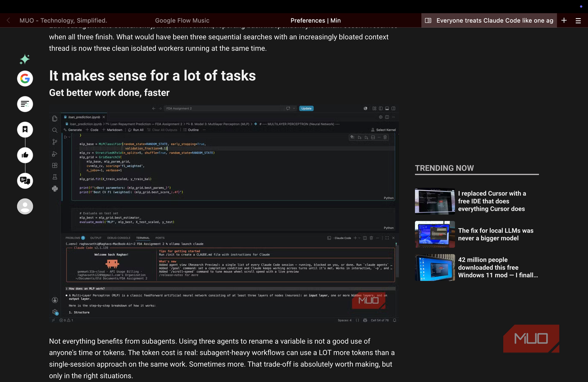Switch to the Google Flow Music tab

click(182, 20)
